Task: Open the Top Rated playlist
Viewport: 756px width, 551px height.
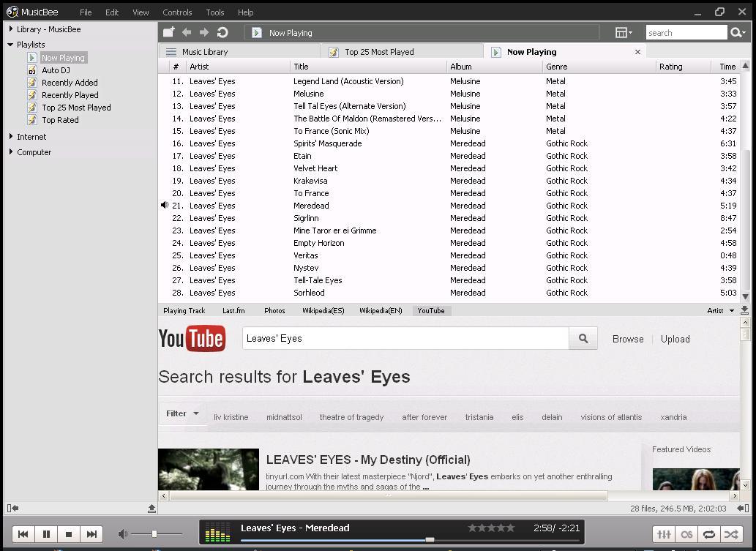Action: pyautogui.click(x=60, y=120)
